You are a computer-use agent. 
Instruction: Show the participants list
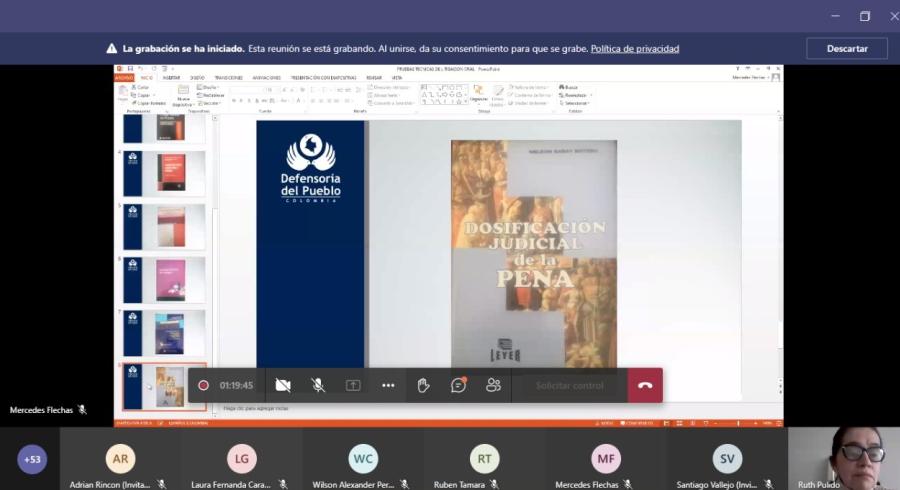point(493,385)
